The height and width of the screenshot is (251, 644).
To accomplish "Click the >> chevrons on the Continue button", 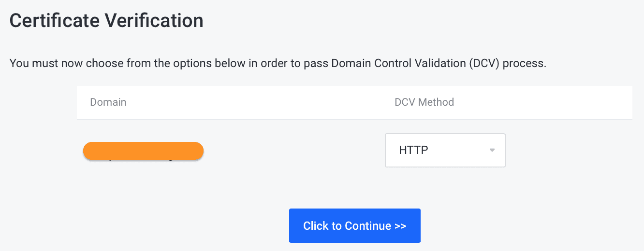I will pos(400,226).
